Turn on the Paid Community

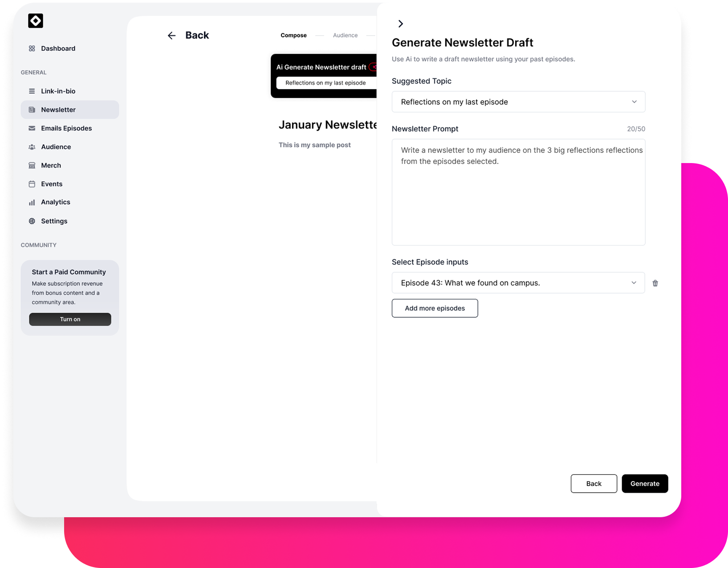[70, 319]
